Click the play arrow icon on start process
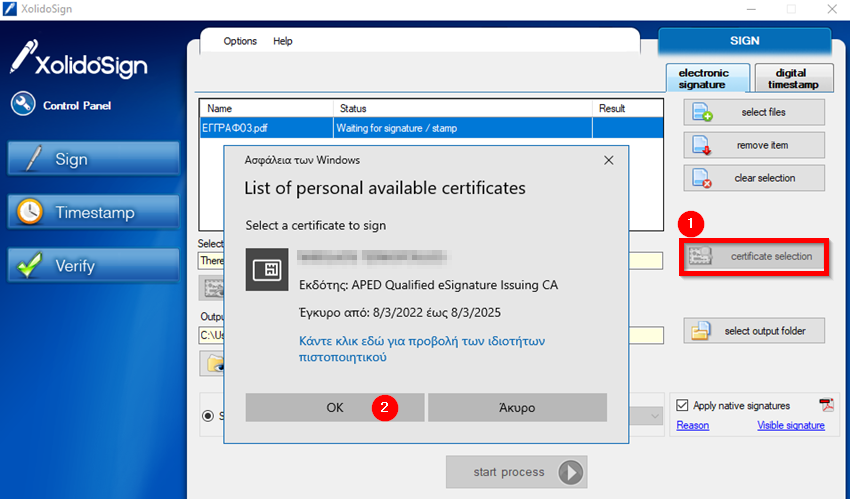This screenshot has height=499, width=850. click(x=571, y=472)
